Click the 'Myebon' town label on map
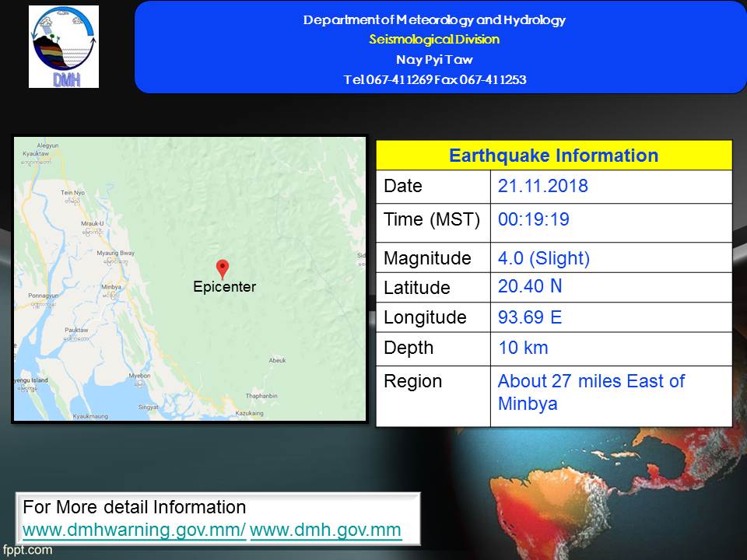 (139, 376)
